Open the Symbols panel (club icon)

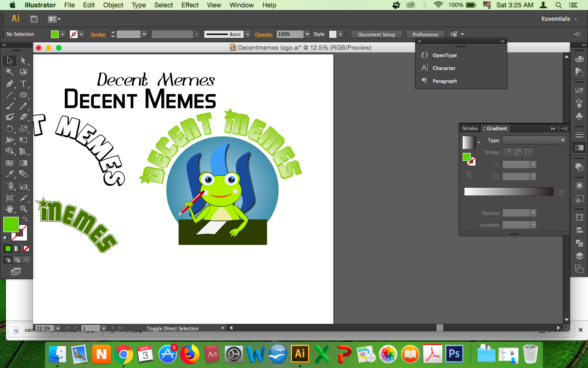[x=579, y=116]
